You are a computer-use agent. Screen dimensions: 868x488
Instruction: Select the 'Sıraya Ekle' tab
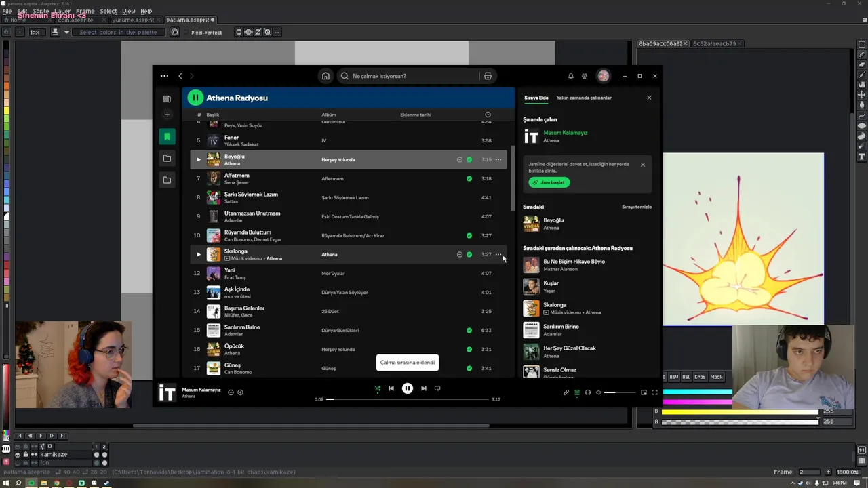point(536,98)
